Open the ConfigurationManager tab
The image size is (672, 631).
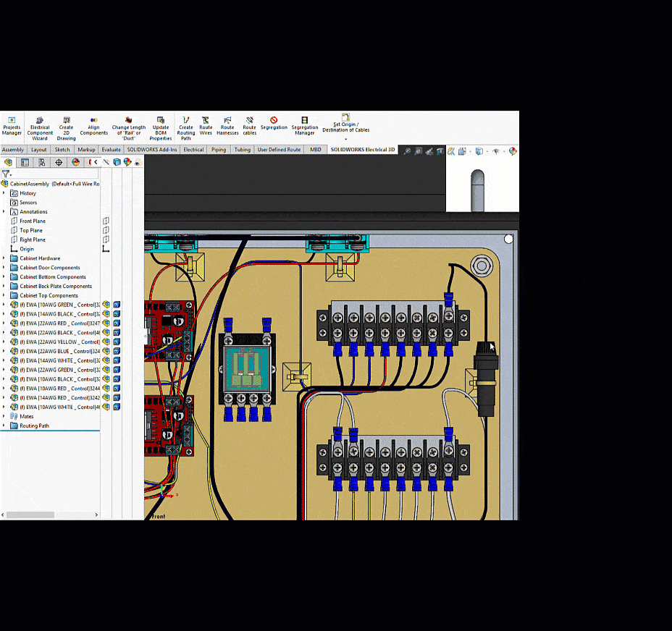click(x=41, y=162)
